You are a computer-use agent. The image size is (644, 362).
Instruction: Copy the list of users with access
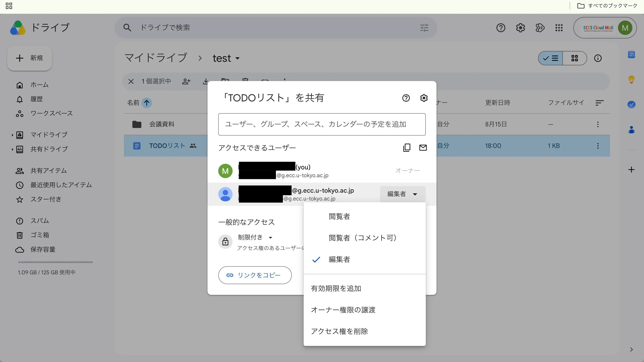click(x=407, y=148)
